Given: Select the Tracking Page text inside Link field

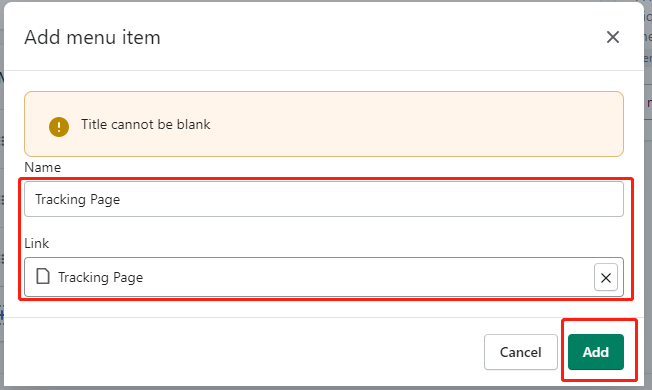Looking at the screenshot, I should pos(100,277).
